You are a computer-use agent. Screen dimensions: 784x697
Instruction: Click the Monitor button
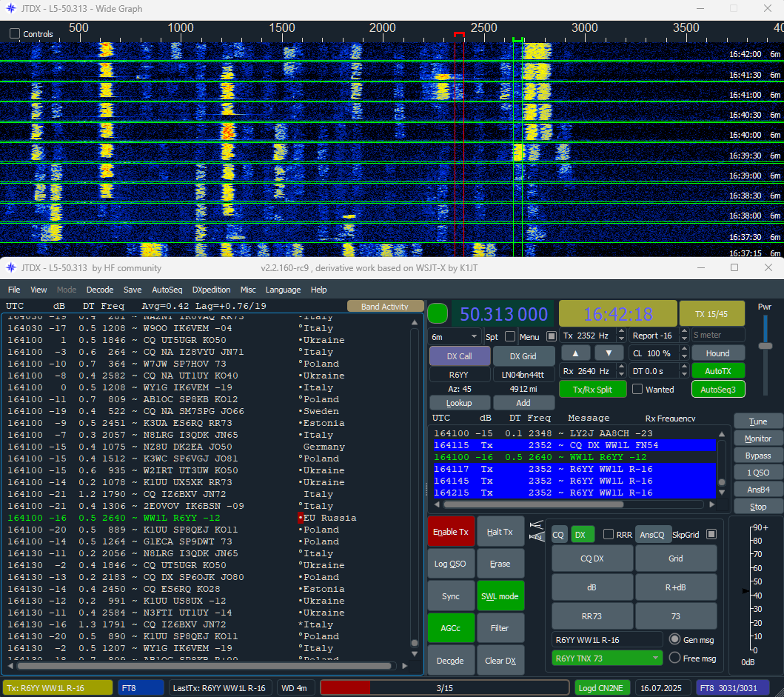[x=758, y=438]
